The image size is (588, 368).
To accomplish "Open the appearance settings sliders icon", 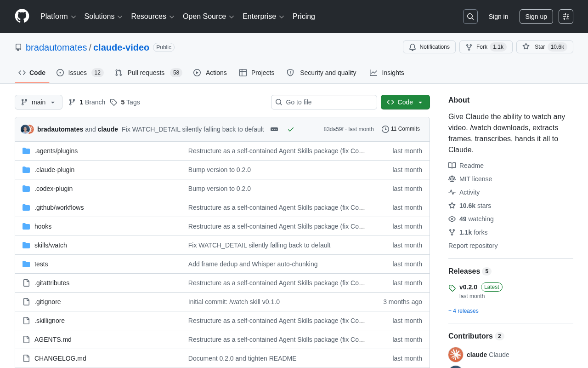I will [x=566, y=17].
